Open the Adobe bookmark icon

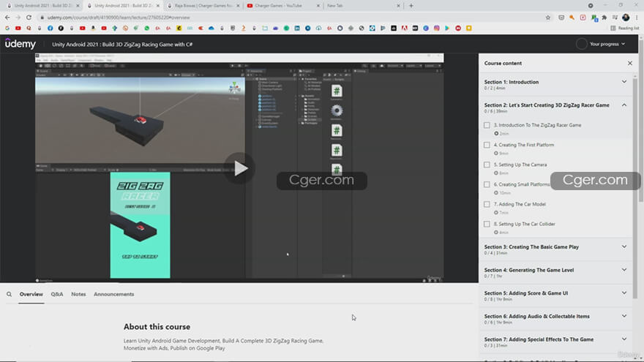coord(404,28)
